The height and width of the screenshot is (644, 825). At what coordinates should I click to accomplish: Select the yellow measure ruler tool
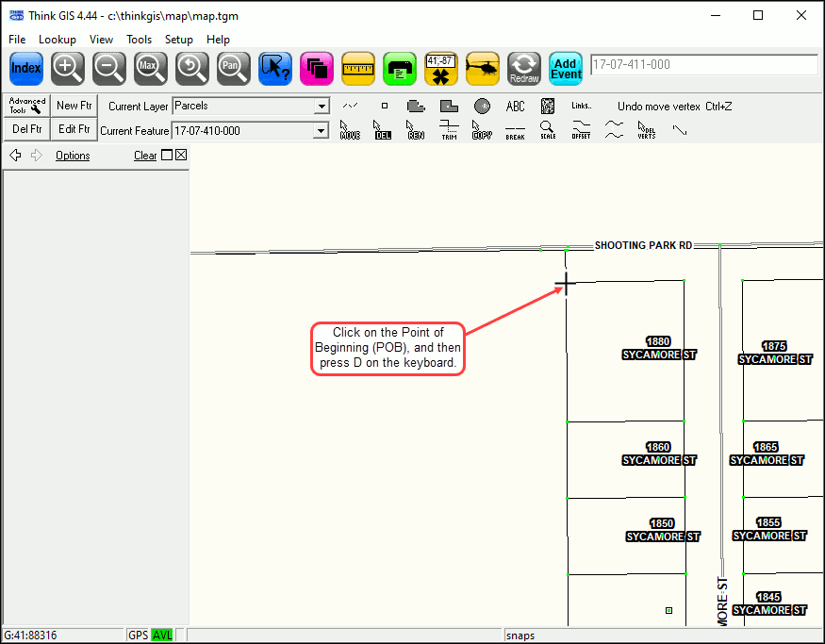tap(358, 68)
